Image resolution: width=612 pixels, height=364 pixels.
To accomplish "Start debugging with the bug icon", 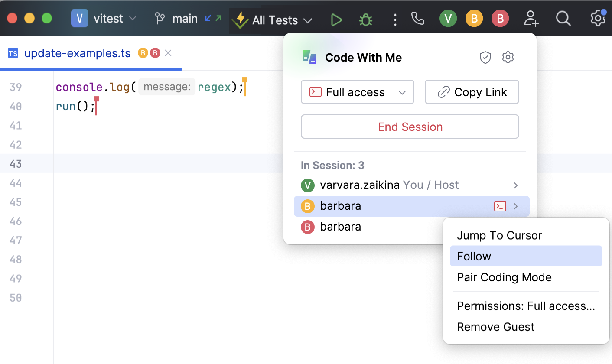I will 366,20.
